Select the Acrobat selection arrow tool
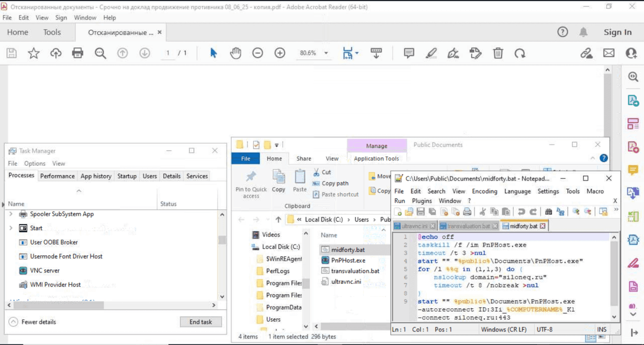This screenshot has width=644, height=345. pyautogui.click(x=213, y=53)
